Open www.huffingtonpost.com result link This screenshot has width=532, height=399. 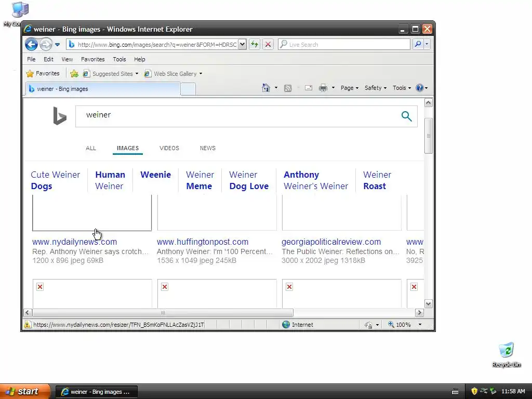(x=203, y=242)
